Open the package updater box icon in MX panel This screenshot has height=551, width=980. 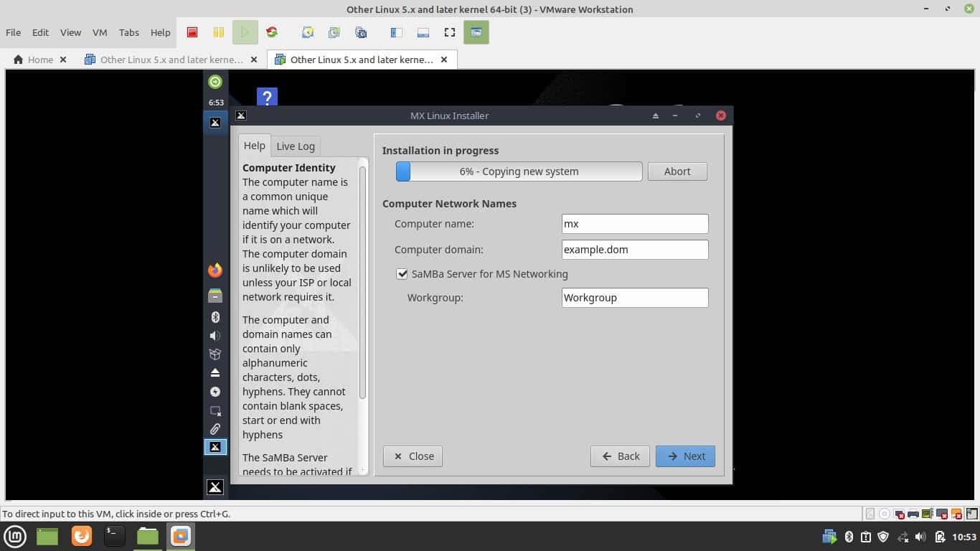click(x=215, y=354)
